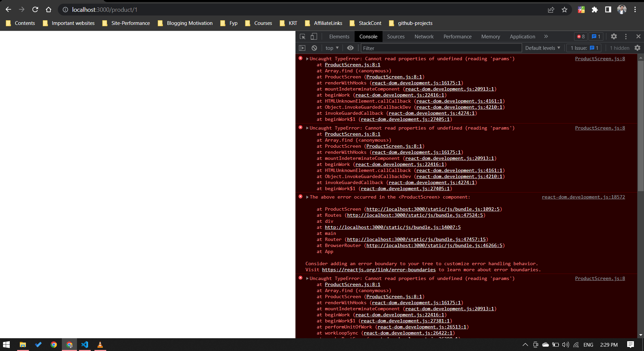Bookmark this tab with the star icon
The height and width of the screenshot is (351, 644).
click(564, 10)
